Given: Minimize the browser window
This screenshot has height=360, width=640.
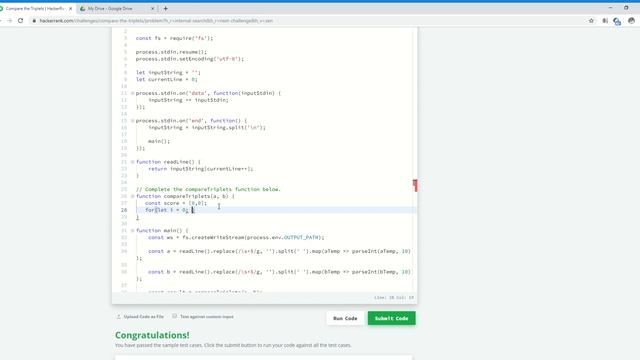Looking at the screenshot, I should click(x=610, y=8).
